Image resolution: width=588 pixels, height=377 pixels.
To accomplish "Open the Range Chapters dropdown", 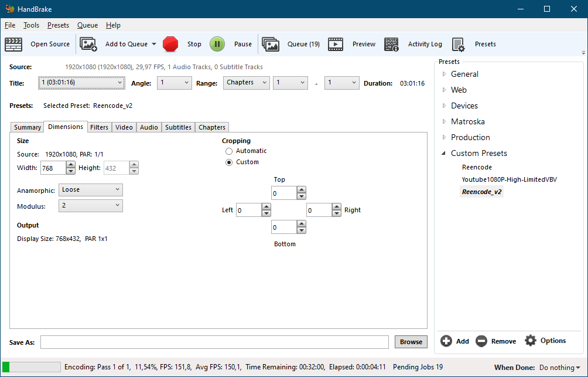I will tap(247, 83).
